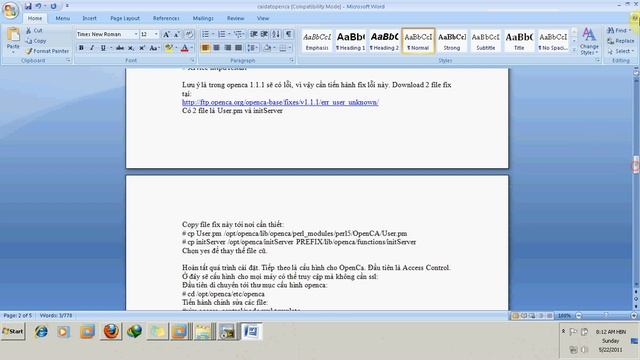Viewport: 640px width, 360px height.
Task: Shrink the font size
Action: (177, 34)
